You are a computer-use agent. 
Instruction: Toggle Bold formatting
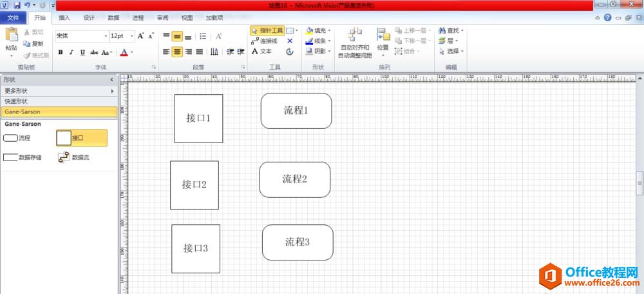[x=61, y=52]
